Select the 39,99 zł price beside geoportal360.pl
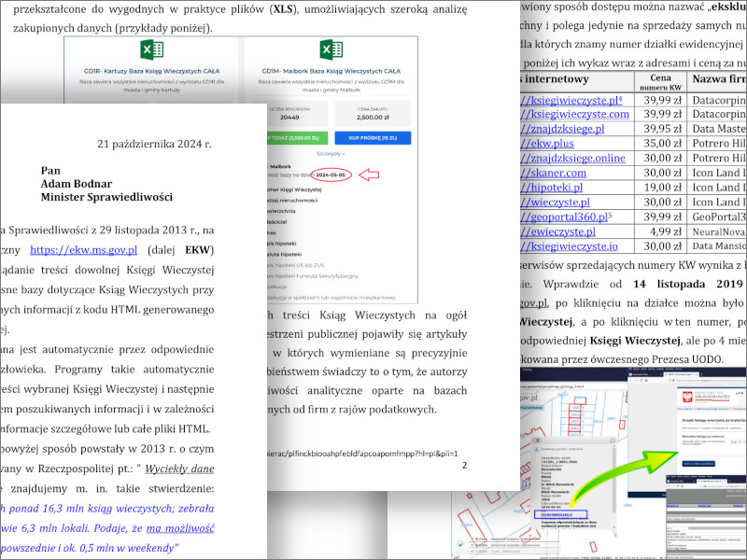The height and width of the screenshot is (560, 747). pos(663,217)
